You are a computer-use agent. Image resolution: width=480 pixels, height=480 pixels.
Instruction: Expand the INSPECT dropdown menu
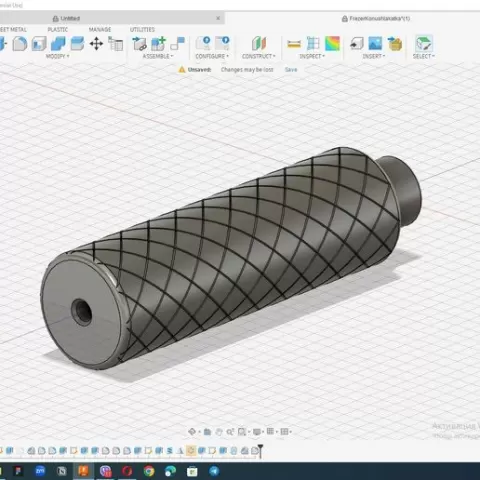click(312, 56)
